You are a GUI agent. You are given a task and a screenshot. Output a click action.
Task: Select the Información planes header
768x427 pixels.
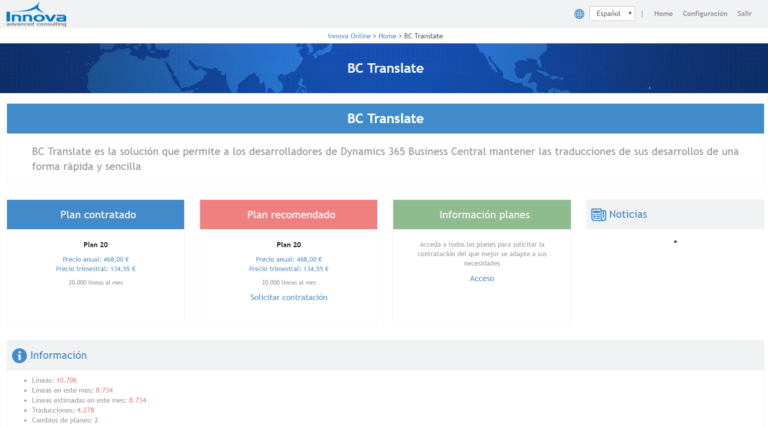482,214
